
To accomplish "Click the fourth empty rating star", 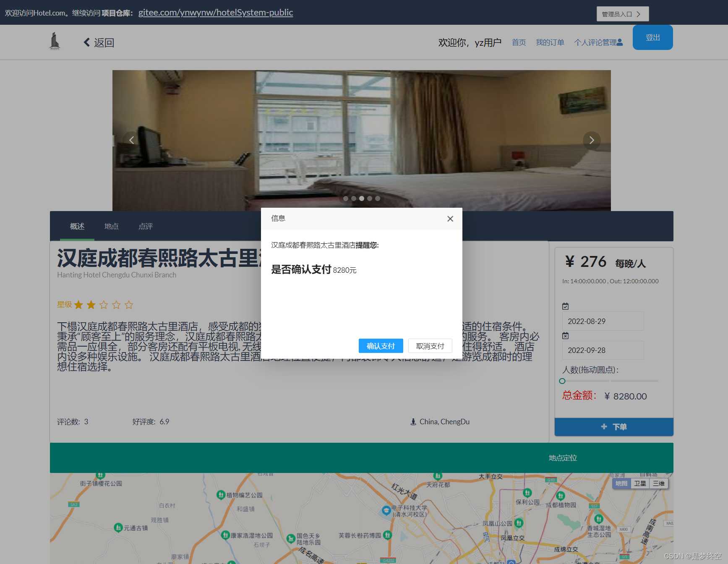I will [x=116, y=305].
